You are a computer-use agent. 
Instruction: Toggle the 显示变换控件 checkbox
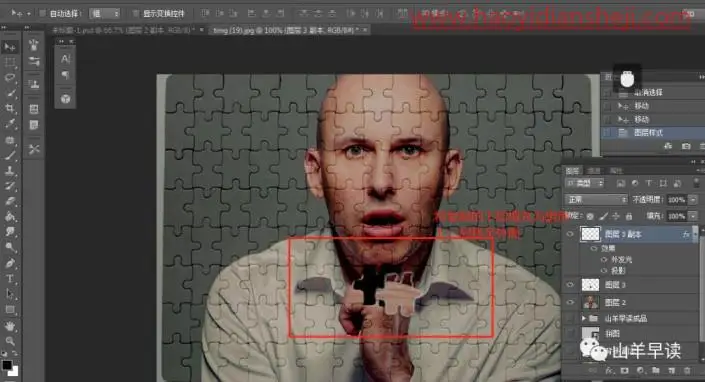pyautogui.click(x=136, y=13)
